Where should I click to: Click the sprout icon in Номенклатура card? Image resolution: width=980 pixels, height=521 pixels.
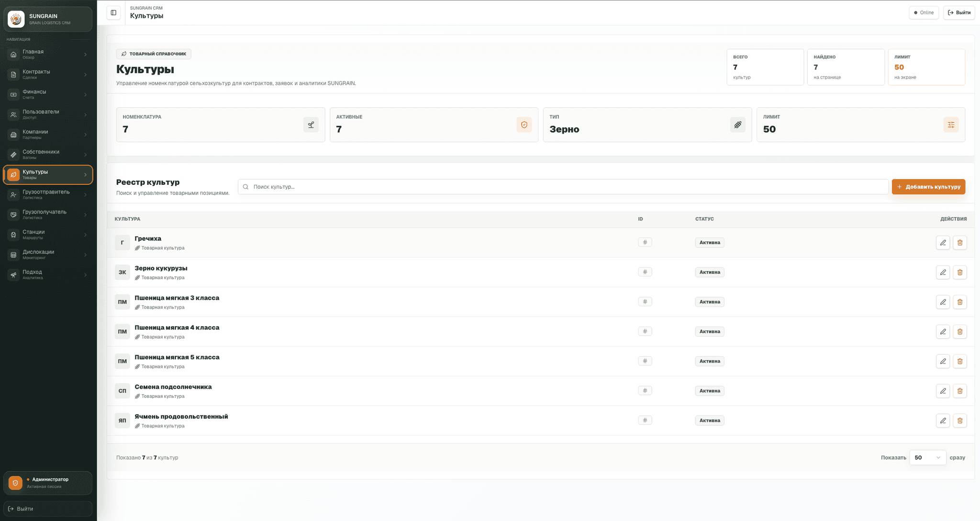pyautogui.click(x=311, y=125)
